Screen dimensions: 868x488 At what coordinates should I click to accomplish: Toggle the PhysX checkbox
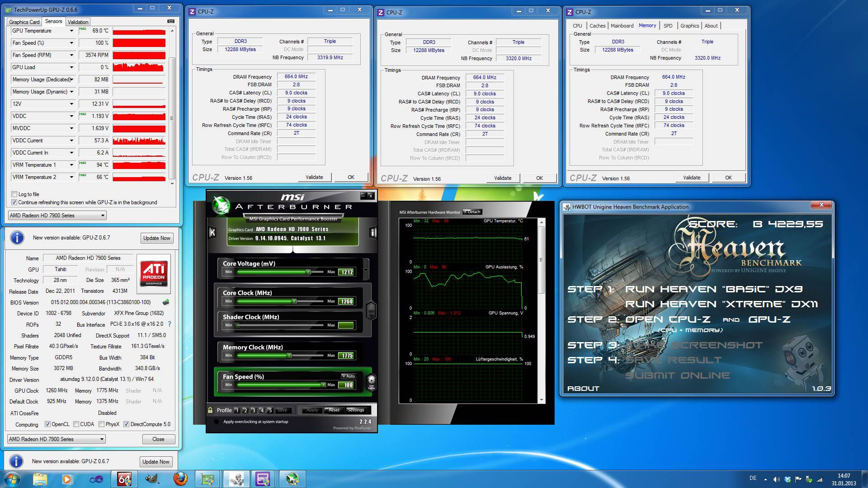(x=102, y=424)
